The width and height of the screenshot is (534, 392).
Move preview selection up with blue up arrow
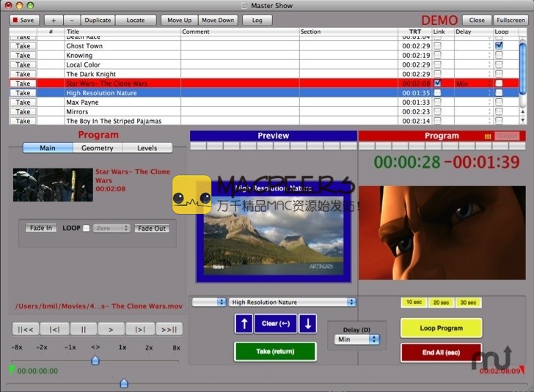pyautogui.click(x=244, y=324)
